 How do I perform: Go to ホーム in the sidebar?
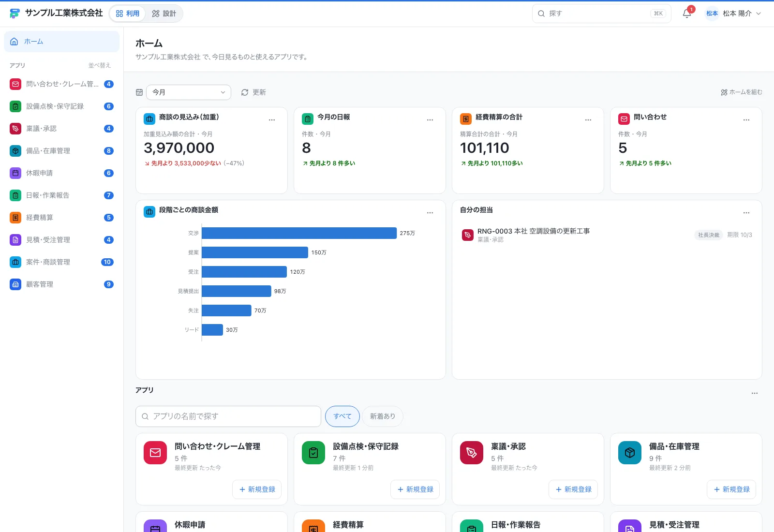[62, 42]
